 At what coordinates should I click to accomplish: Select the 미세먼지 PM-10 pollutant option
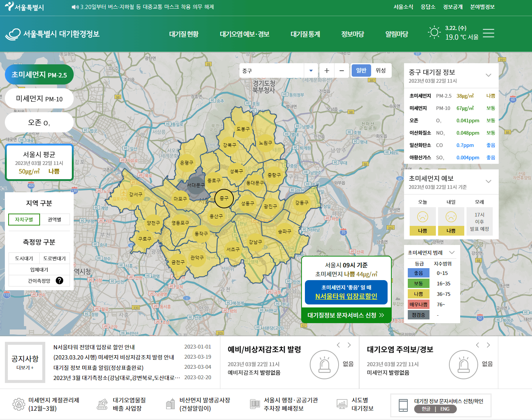[x=39, y=98]
